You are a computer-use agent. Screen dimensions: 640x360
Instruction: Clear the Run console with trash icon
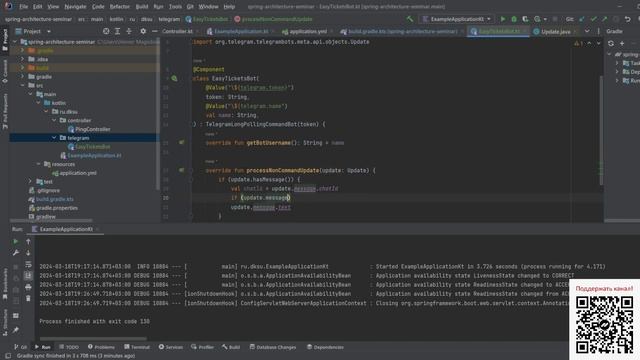[x=28, y=299]
